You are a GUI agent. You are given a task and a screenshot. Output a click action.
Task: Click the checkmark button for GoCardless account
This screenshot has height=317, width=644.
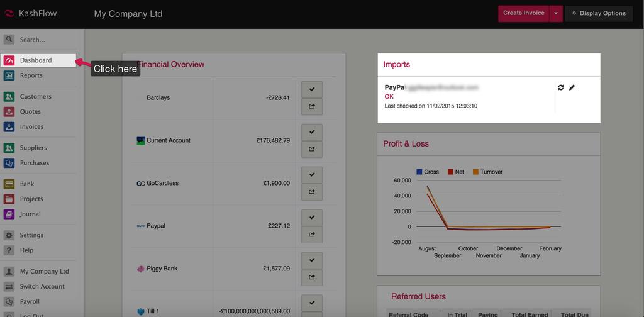pos(312,175)
